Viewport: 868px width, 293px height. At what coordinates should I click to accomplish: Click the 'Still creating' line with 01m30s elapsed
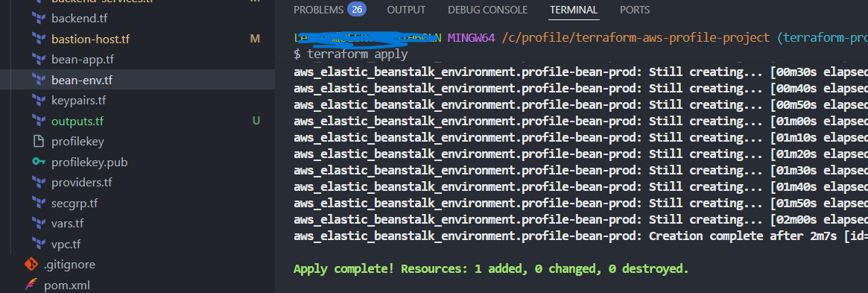point(580,171)
